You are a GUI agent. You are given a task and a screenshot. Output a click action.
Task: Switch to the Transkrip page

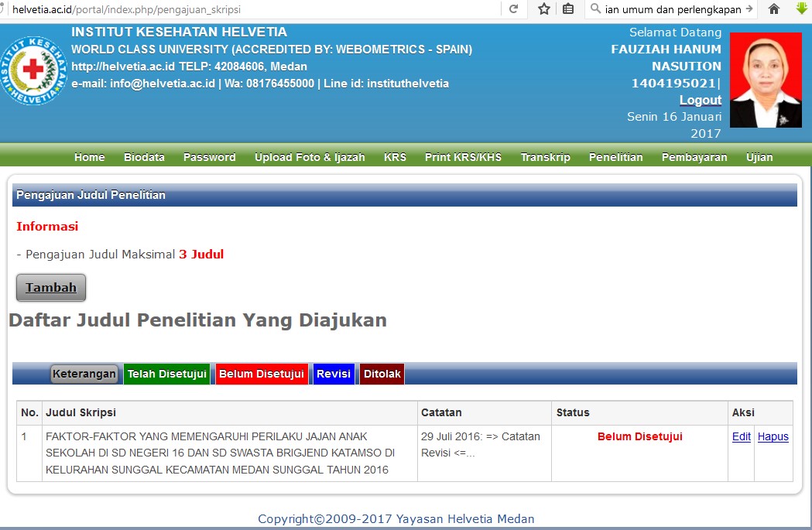click(x=545, y=157)
